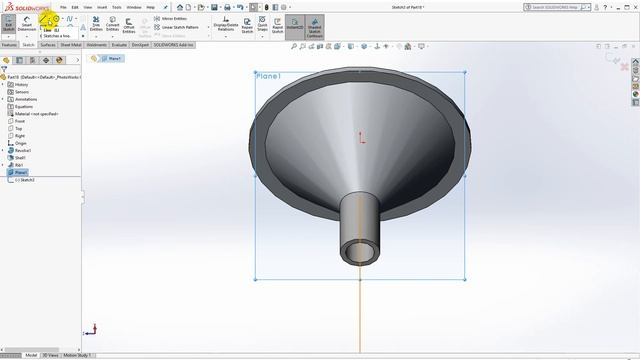640x360 pixels.
Task: Click the Rapid Sketch tool
Action: pos(278,26)
